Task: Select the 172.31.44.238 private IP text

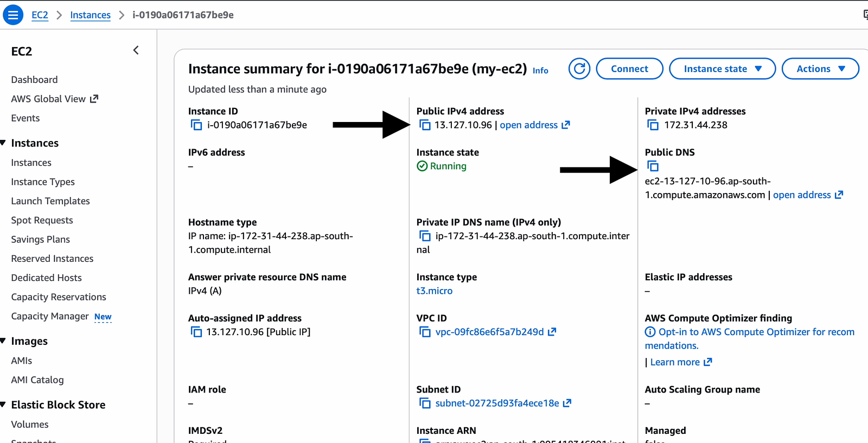Action: coord(696,125)
